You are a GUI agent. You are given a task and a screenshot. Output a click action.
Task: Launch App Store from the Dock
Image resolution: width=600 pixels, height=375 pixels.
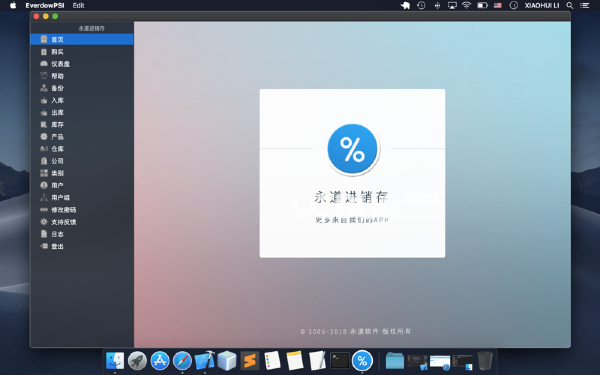(160, 360)
